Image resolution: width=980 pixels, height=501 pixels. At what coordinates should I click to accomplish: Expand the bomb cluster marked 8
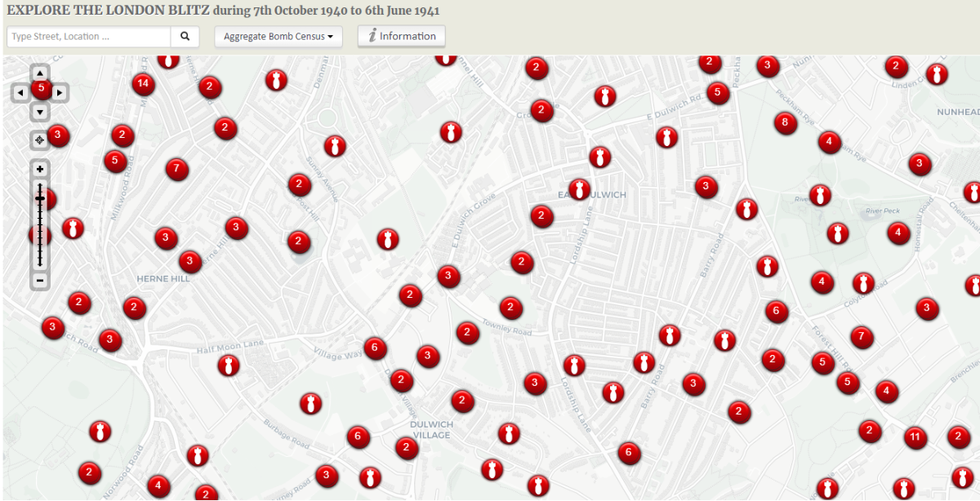(786, 123)
